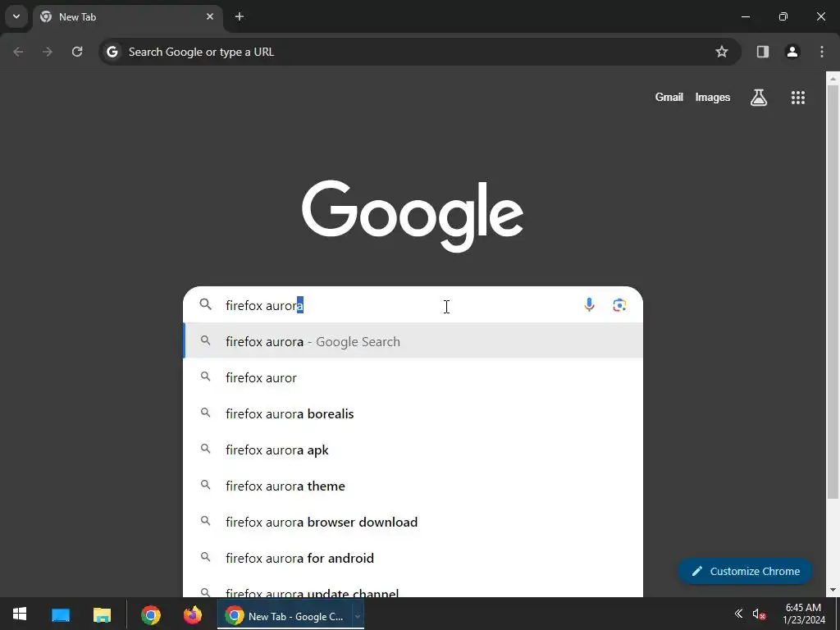Viewport: 840px width, 630px height.
Task: Choose 'firefox aurora borealis' suggestion
Action: [413, 413]
